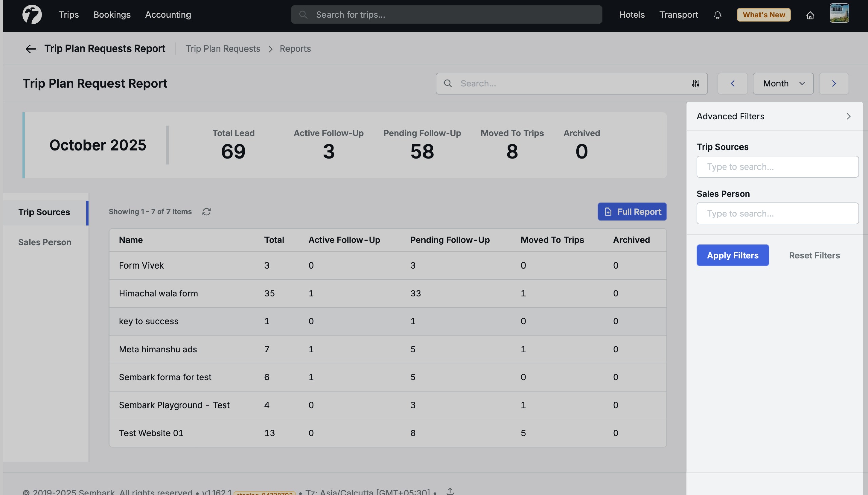Click the Trip Sources search field

point(777,166)
